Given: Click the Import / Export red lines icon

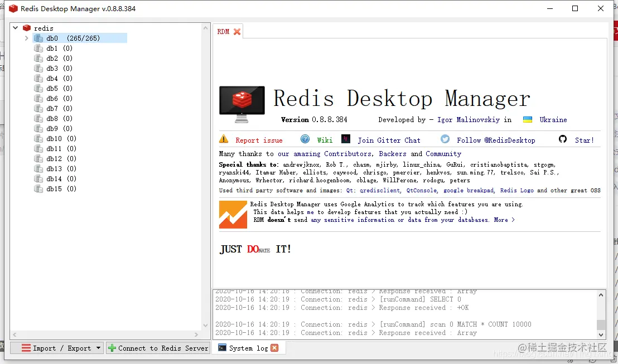Looking at the screenshot, I should 26,348.
